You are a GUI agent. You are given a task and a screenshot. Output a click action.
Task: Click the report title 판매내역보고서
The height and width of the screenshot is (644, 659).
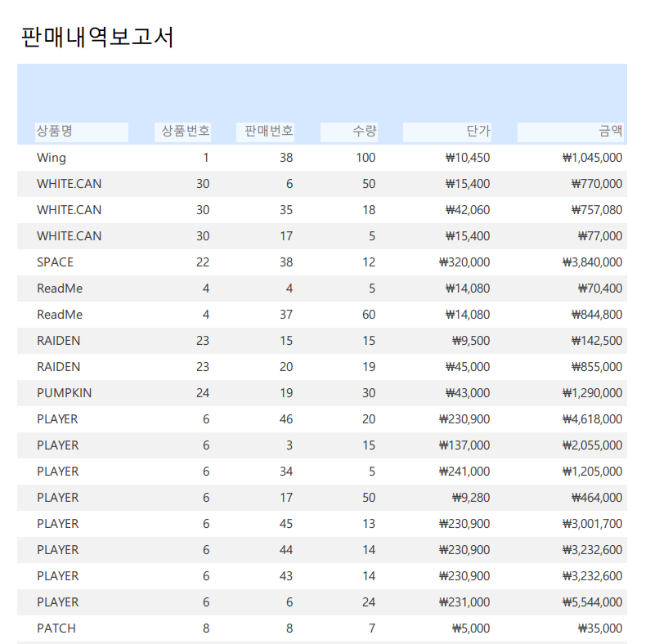coord(97,37)
